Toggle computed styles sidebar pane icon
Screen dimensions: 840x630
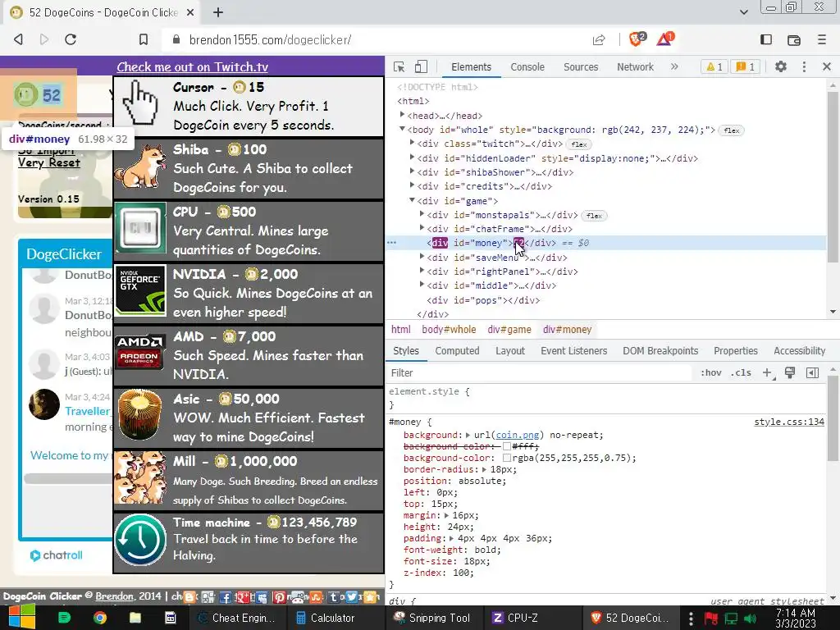coord(812,373)
